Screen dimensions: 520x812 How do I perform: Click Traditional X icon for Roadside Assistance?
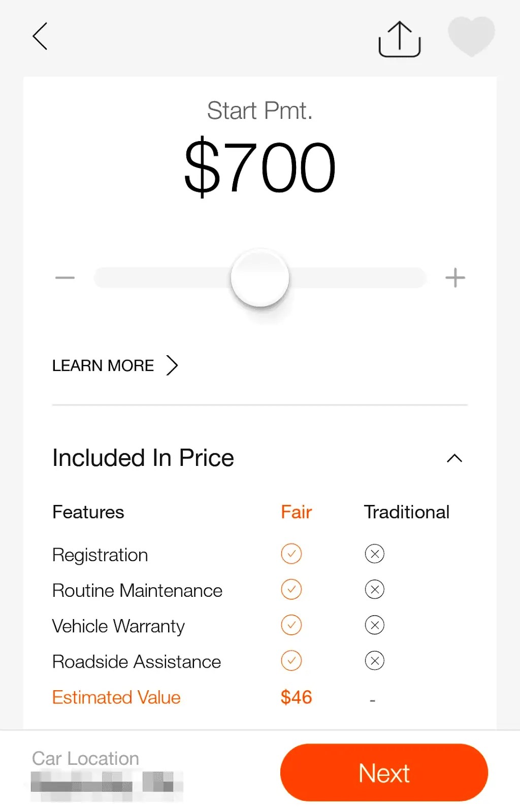coord(375,660)
